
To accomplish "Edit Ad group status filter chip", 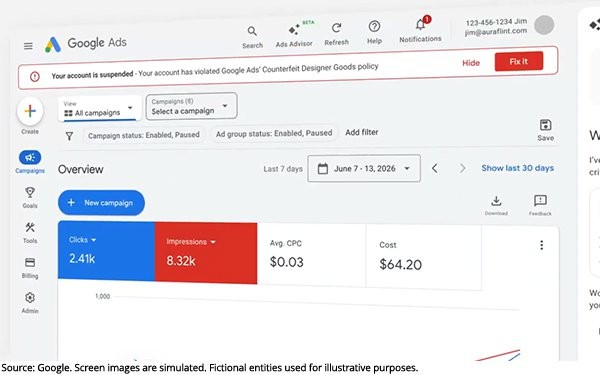I will pyautogui.click(x=274, y=133).
